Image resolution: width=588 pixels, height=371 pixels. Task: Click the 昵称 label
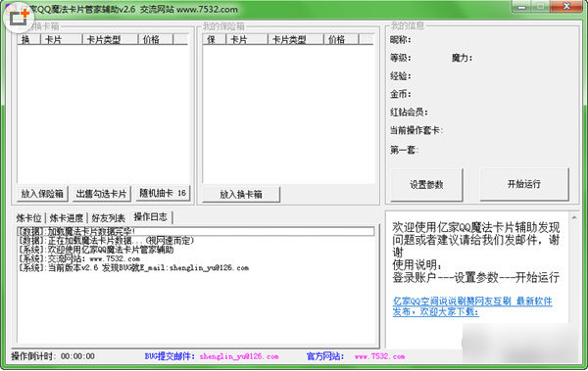pos(401,40)
